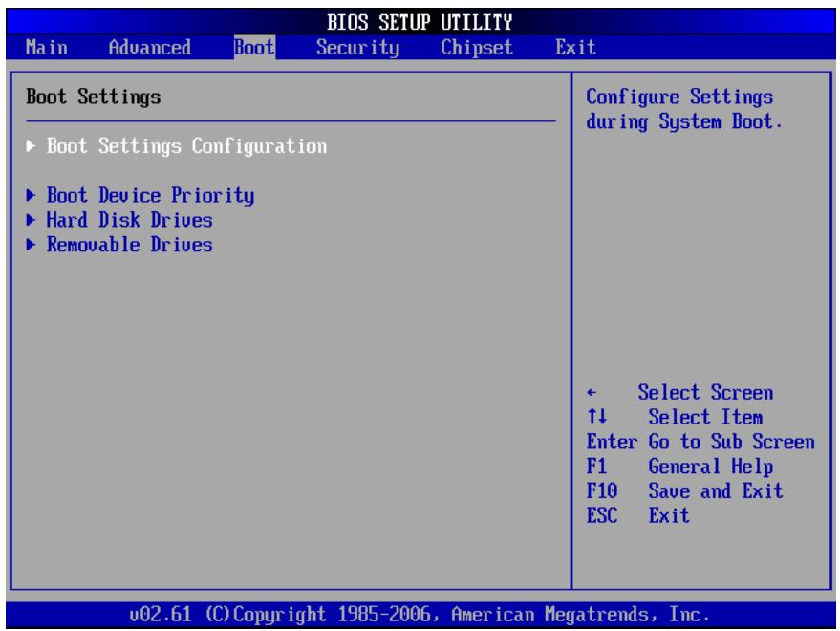Viewport: 840px width, 631px height.
Task: Click the American Megatrends copyright line
Action: coord(420,615)
